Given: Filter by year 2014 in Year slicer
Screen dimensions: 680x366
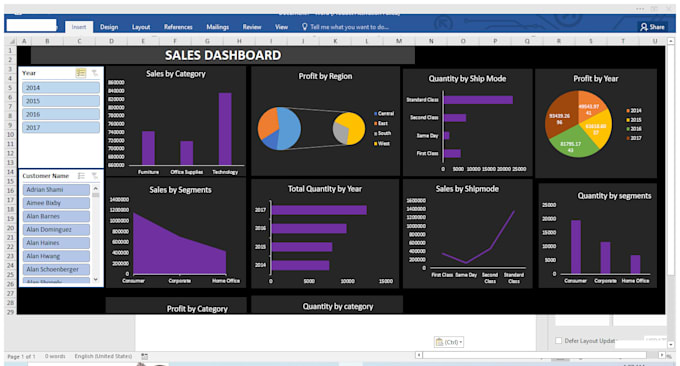Looking at the screenshot, I should pyautogui.click(x=61, y=88).
